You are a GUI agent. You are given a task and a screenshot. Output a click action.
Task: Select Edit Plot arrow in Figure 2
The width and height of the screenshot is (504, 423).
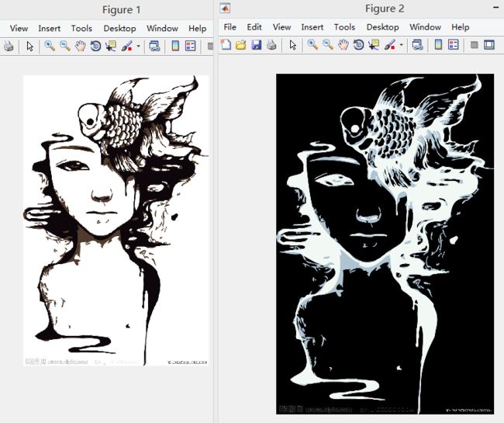(x=293, y=45)
